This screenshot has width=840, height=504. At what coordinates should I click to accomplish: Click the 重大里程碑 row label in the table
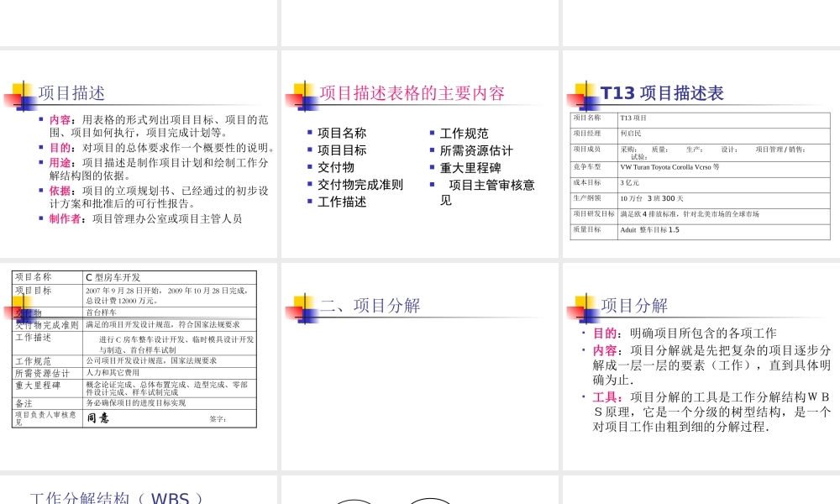(x=38, y=386)
